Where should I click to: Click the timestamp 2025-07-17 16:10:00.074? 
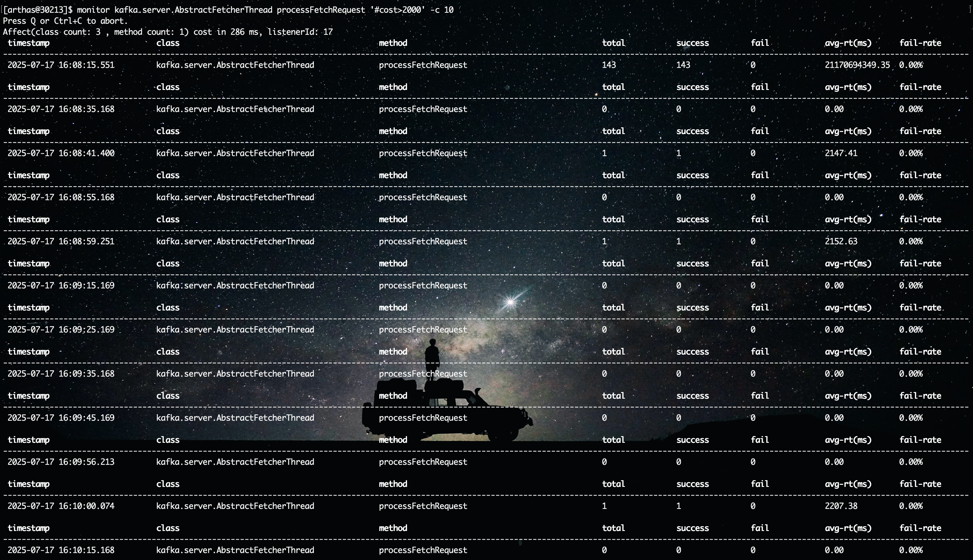point(61,506)
